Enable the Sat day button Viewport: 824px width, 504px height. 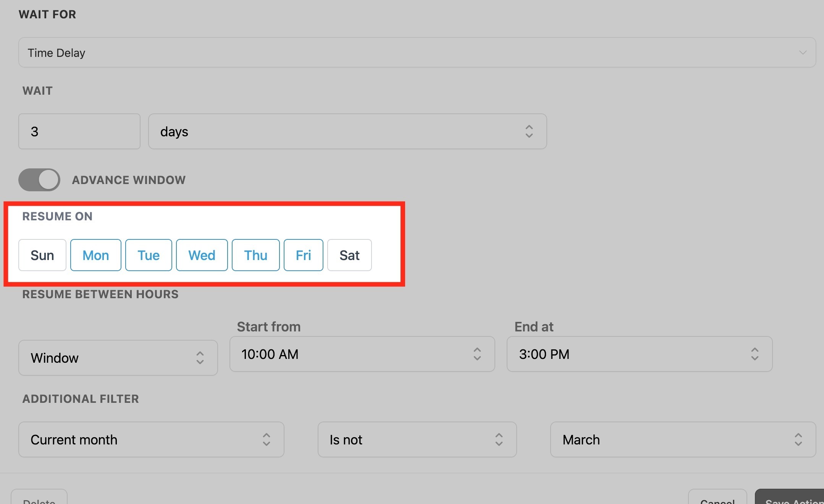click(349, 255)
